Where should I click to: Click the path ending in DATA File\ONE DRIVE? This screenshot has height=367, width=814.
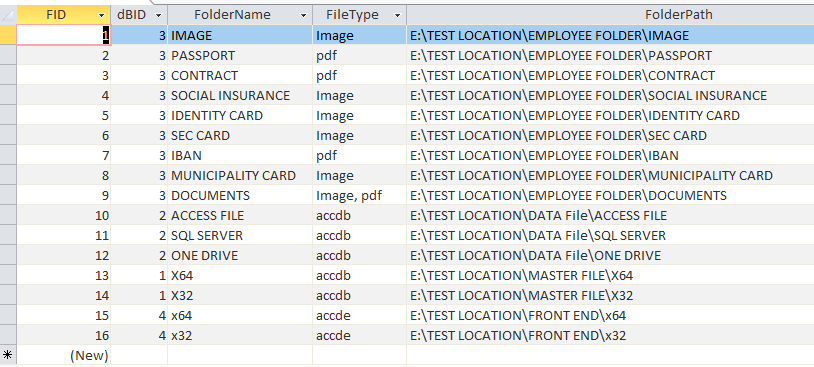(610, 255)
